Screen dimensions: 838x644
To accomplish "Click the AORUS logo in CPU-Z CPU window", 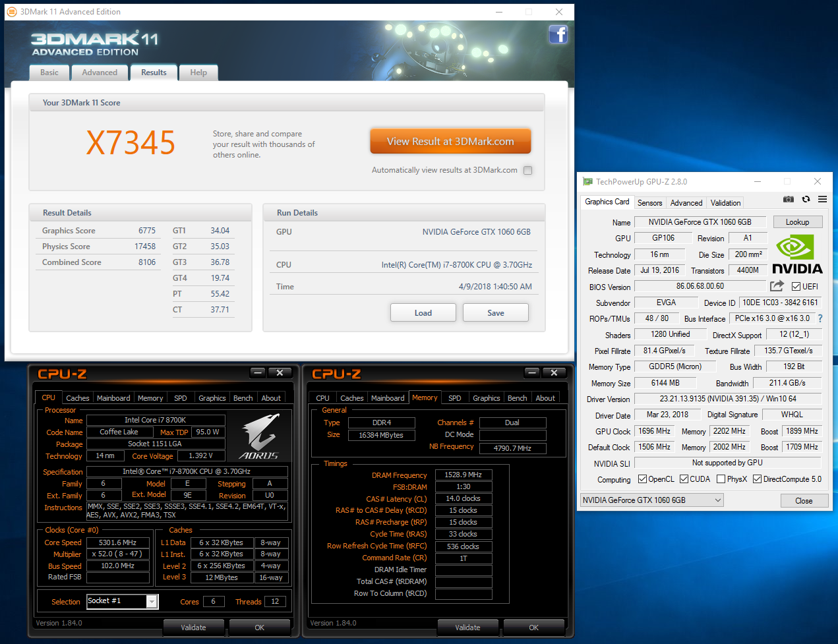I will 259,436.
